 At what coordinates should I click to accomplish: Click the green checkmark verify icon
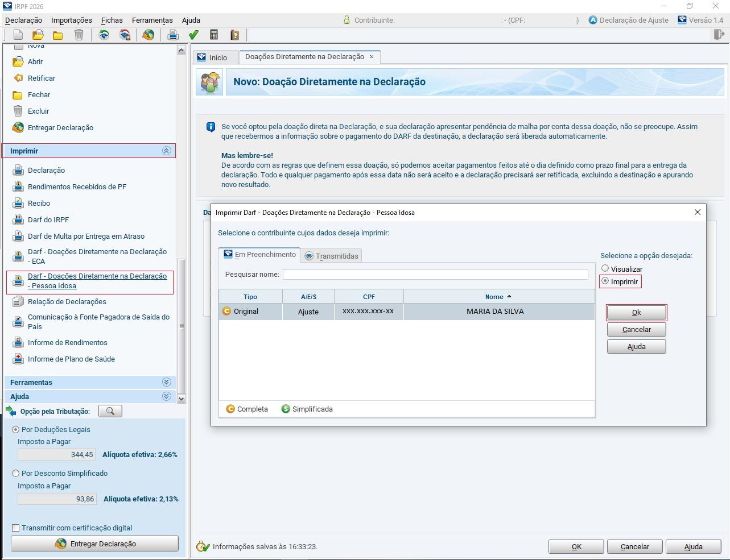[193, 35]
